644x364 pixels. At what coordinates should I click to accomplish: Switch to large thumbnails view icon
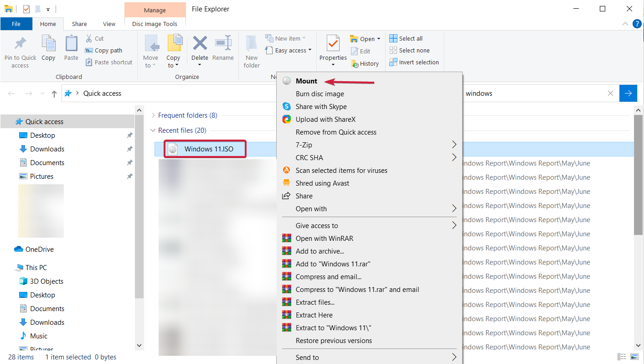(x=634, y=357)
